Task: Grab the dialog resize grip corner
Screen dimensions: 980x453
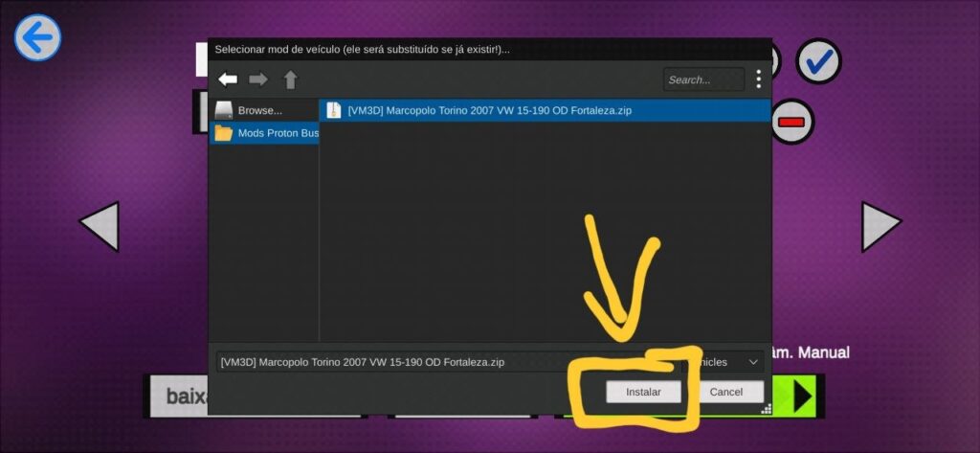Action: pos(766,409)
